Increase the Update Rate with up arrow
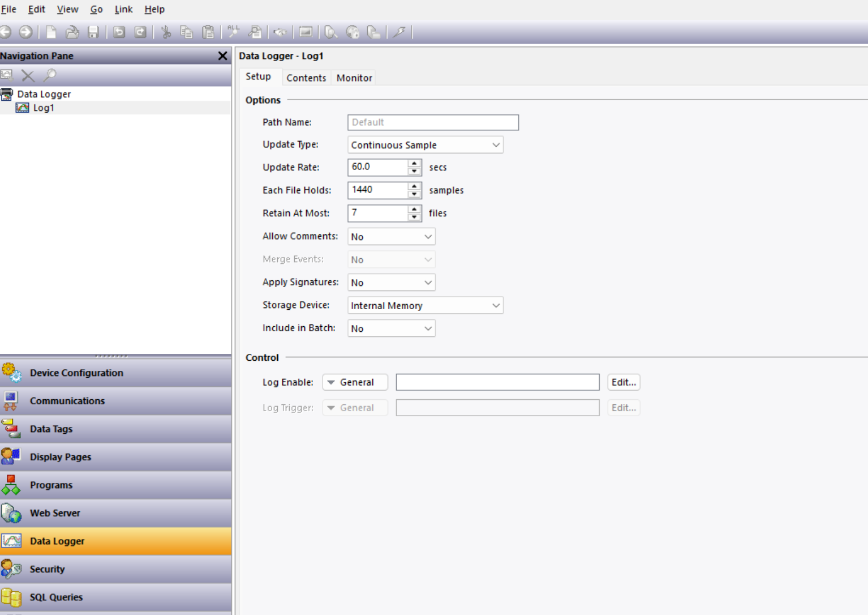868x615 pixels. 414,163
